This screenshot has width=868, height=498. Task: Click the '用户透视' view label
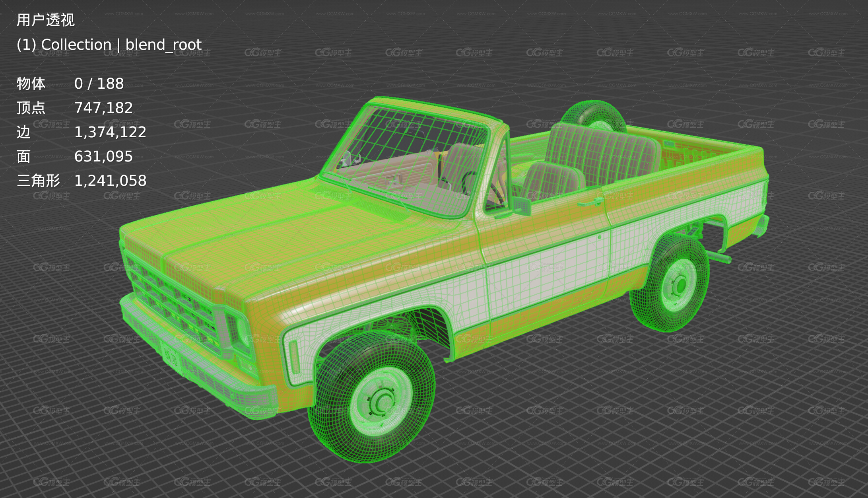(45, 20)
